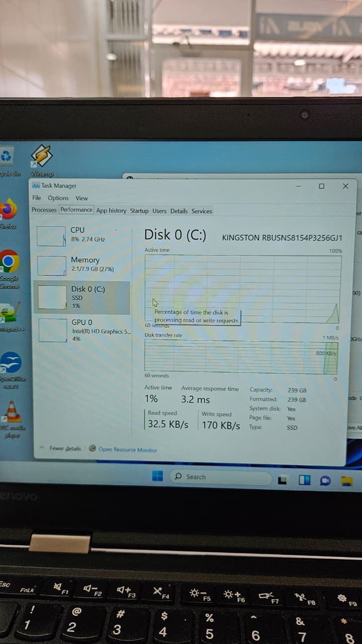This screenshot has width=362, height=644.
Task: Open the File menu in Task Manager
Action: [37, 198]
